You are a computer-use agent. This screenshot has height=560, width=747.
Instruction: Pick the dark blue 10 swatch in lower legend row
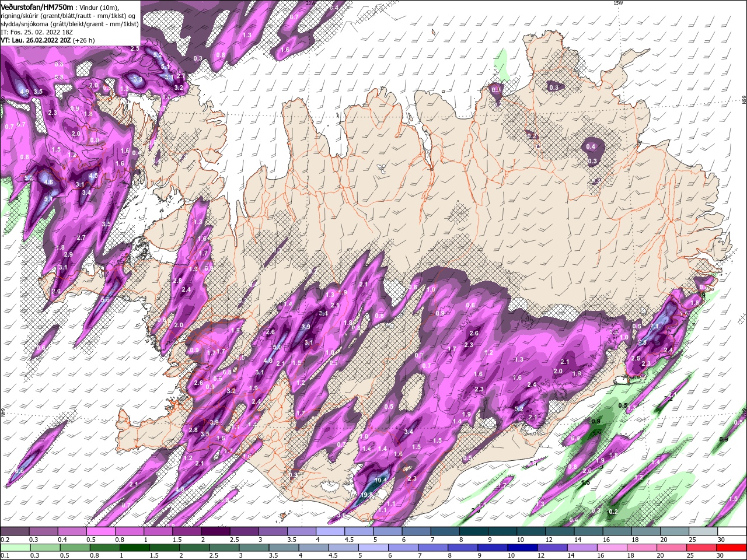coord(522,547)
